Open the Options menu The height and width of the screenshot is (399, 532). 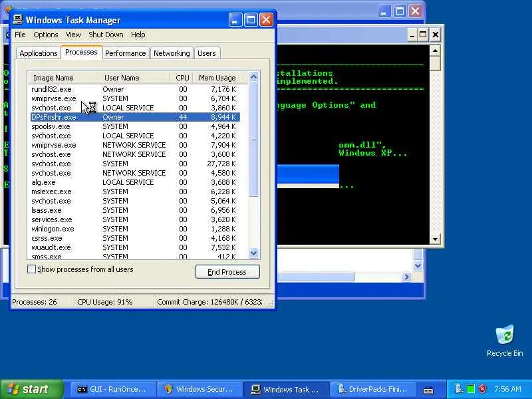pos(45,35)
